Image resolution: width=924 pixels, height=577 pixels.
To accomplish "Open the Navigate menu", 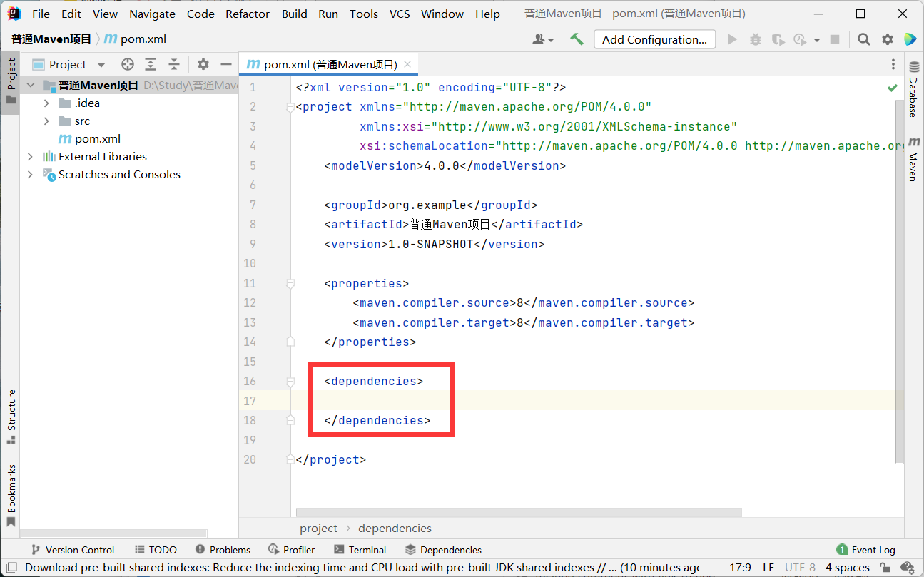I will pos(152,14).
